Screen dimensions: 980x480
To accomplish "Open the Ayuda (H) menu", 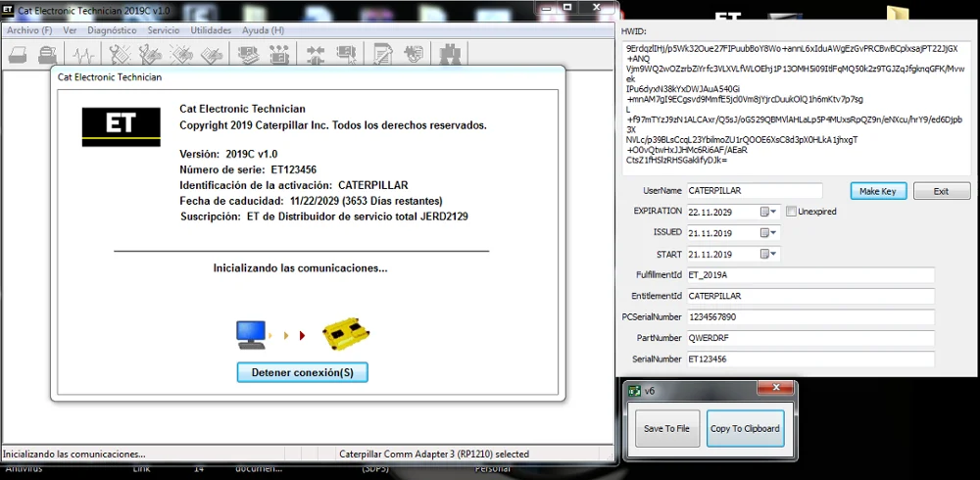I will (263, 30).
